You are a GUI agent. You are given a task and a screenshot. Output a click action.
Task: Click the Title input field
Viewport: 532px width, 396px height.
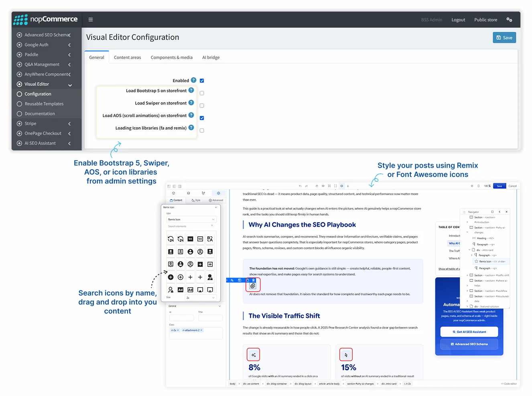[x=210, y=318]
